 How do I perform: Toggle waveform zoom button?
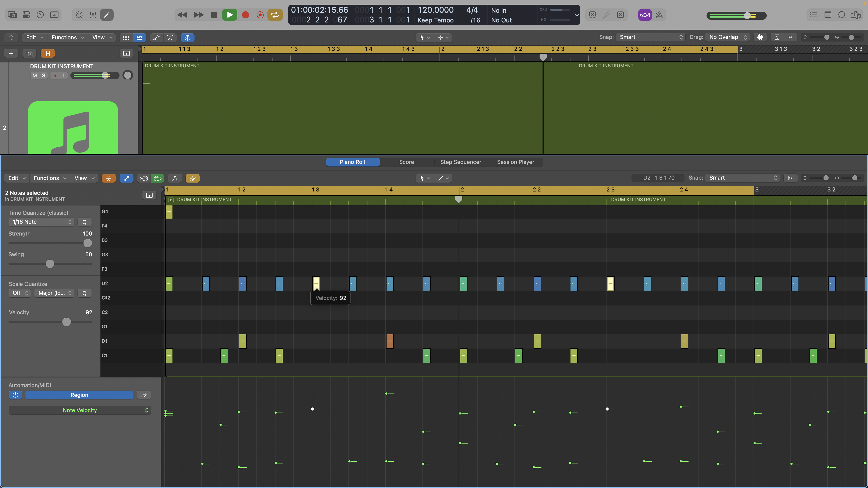tap(760, 37)
